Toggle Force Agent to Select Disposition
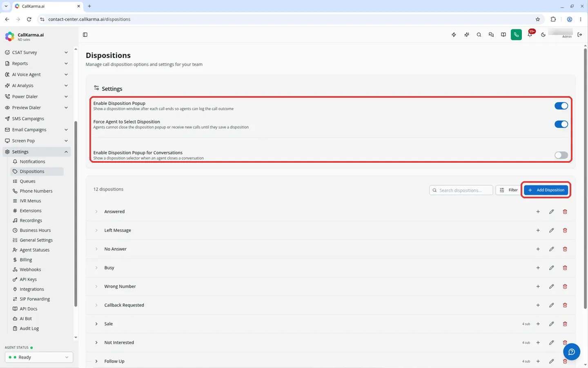Viewport: 588px width, 368px height. point(561,124)
